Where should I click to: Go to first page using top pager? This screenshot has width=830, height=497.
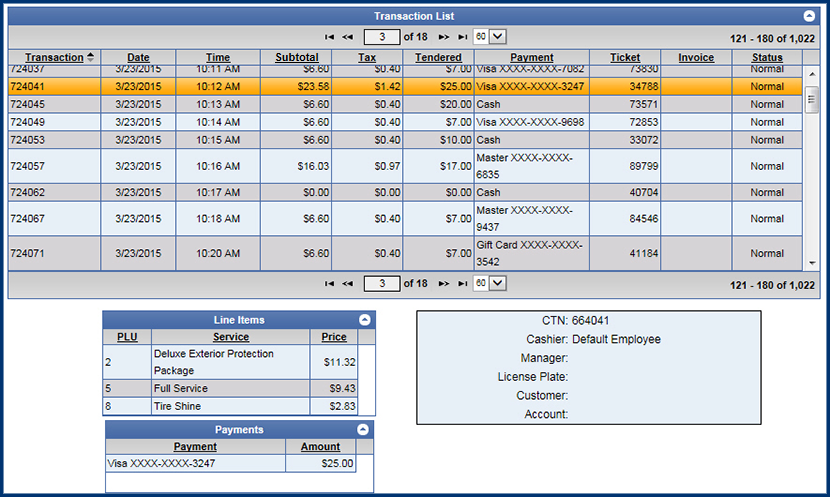click(x=330, y=36)
